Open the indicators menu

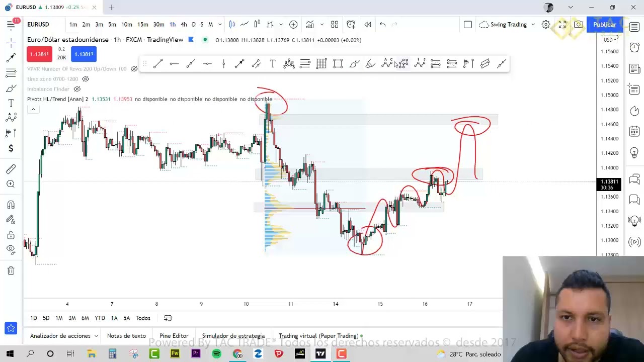(x=310, y=24)
